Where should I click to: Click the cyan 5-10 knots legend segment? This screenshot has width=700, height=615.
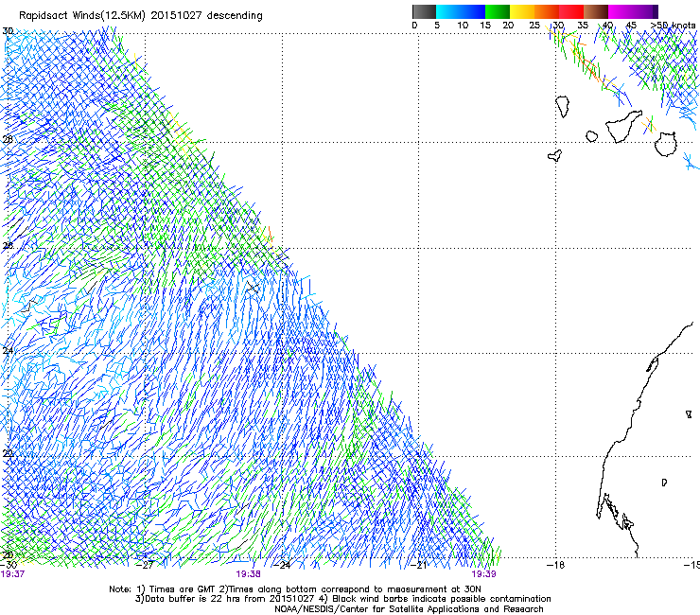(448, 11)
